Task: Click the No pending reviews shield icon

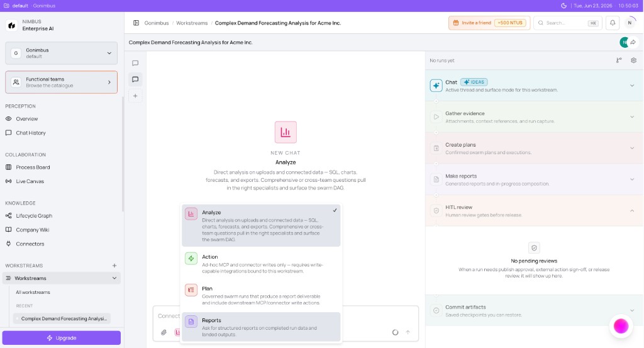Action: 534,248
